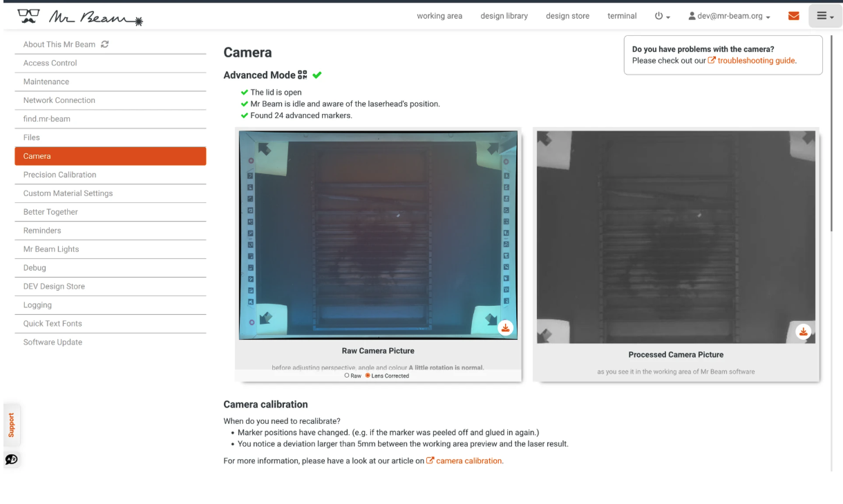Open Network Connection settings
The width and height of the screenshot is (843, 504).
click(111, 100)
